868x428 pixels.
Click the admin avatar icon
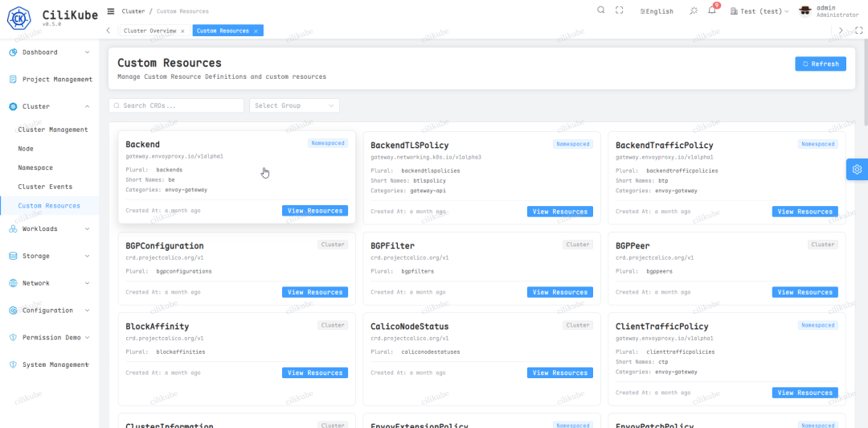coord(805,11)
